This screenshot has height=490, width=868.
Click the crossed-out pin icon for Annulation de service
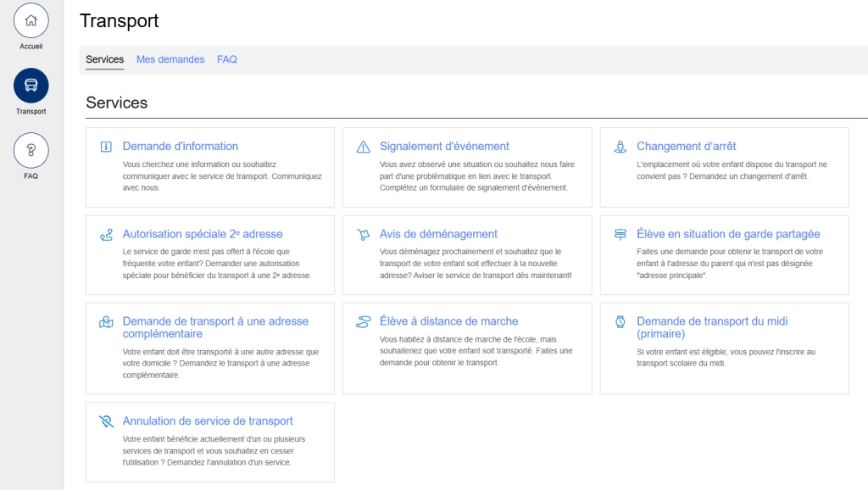coord(106,421)
